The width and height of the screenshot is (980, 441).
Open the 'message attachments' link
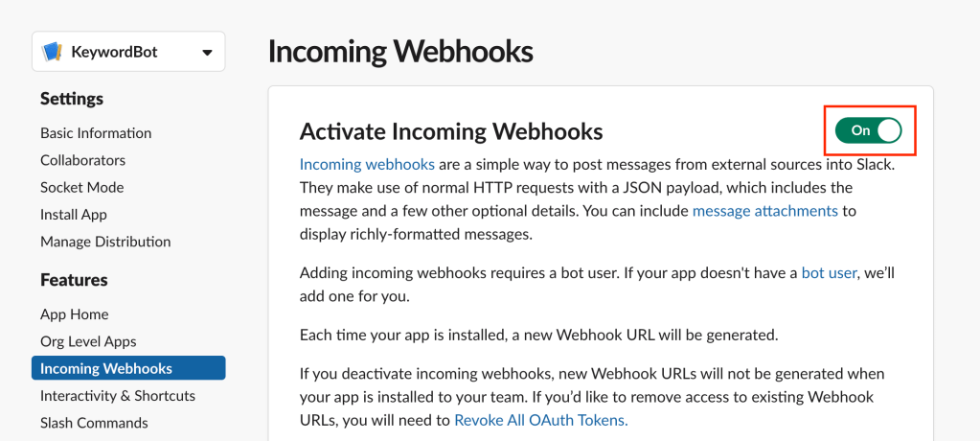[764, 210]
